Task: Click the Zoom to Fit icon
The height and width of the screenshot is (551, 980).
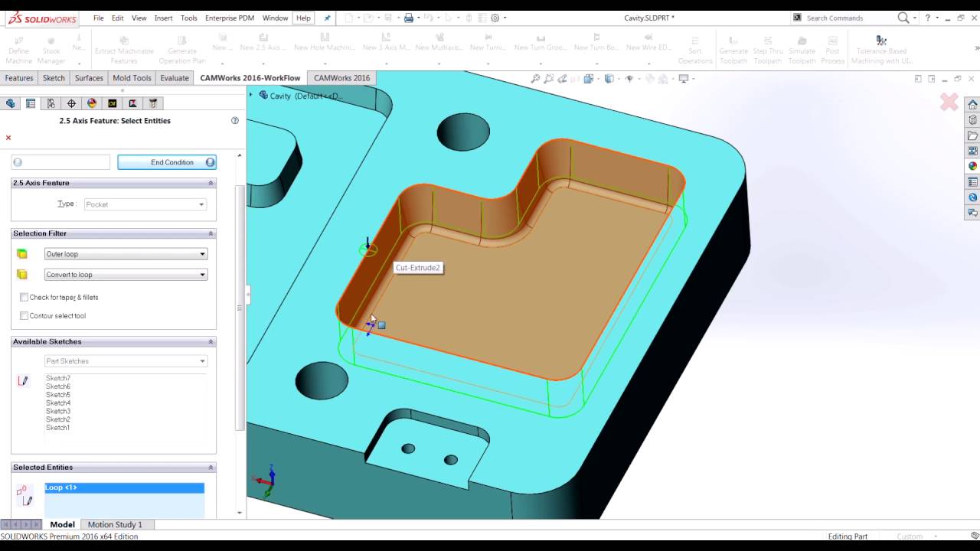Action: (x=536, y=78)
